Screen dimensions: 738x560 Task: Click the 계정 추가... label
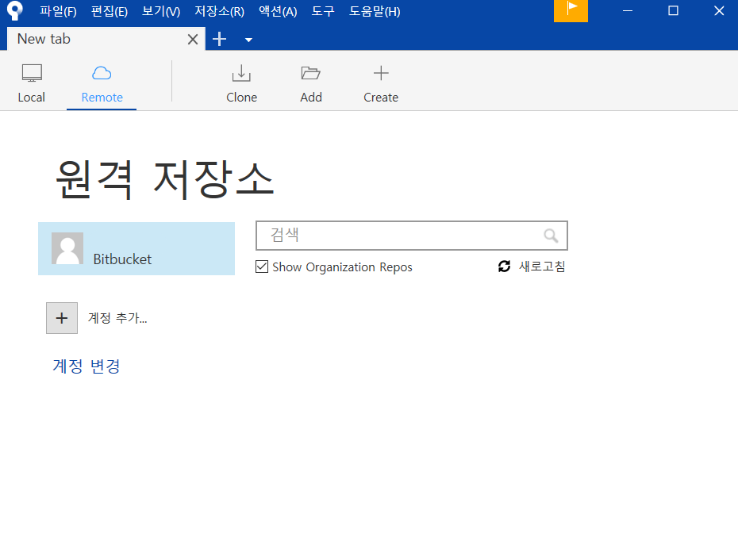point(117,318)
